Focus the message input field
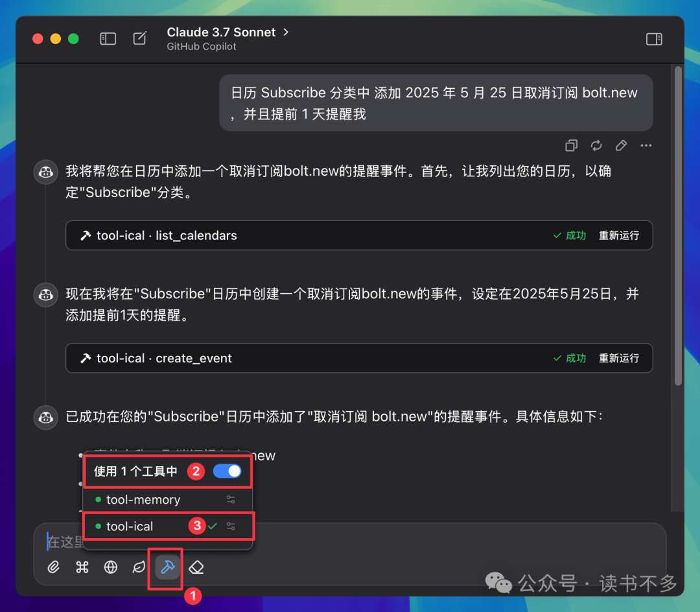The image size is (700, 612). (350, 541)
